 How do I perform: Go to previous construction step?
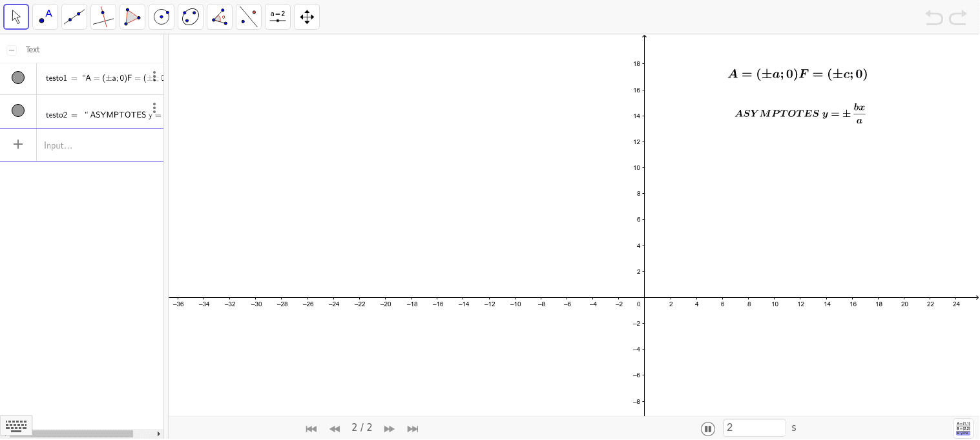click(335, 428)
